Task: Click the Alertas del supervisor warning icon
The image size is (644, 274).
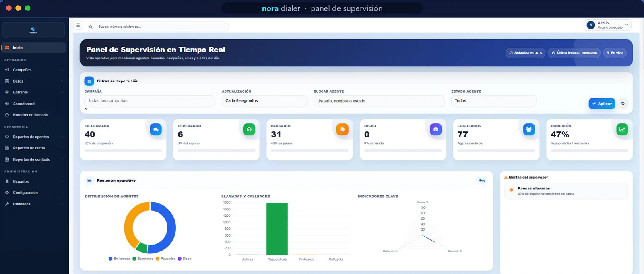Action: (506, 177)
